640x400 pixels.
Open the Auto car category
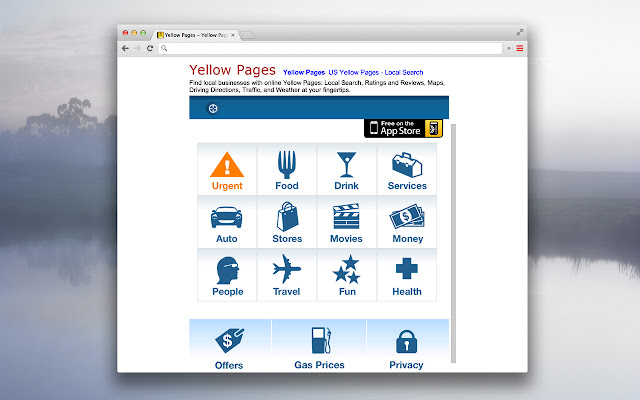(227, 222)
